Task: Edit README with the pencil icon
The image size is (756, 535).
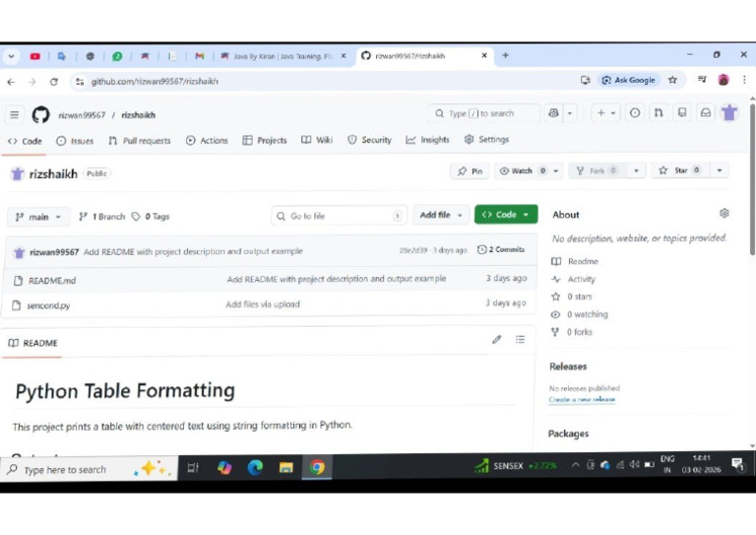Action: (496, 340)
